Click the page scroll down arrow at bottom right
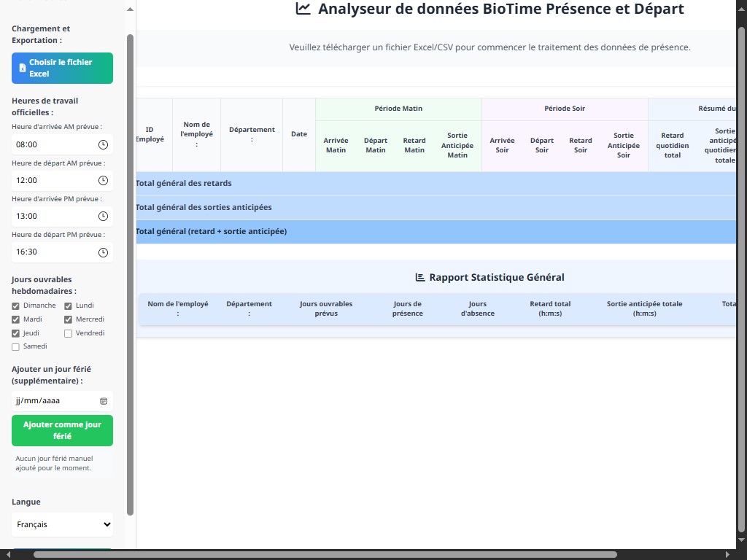 [x=741, y=540]
